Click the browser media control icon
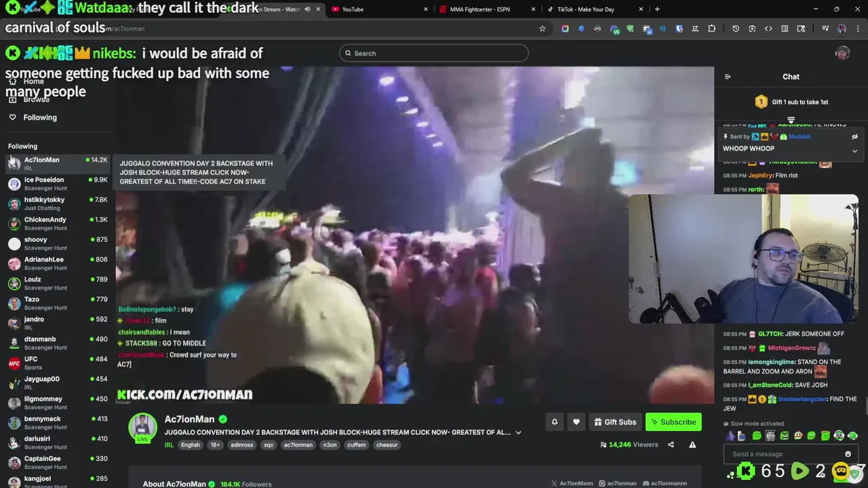868x488 pixels. coord(825,28)
